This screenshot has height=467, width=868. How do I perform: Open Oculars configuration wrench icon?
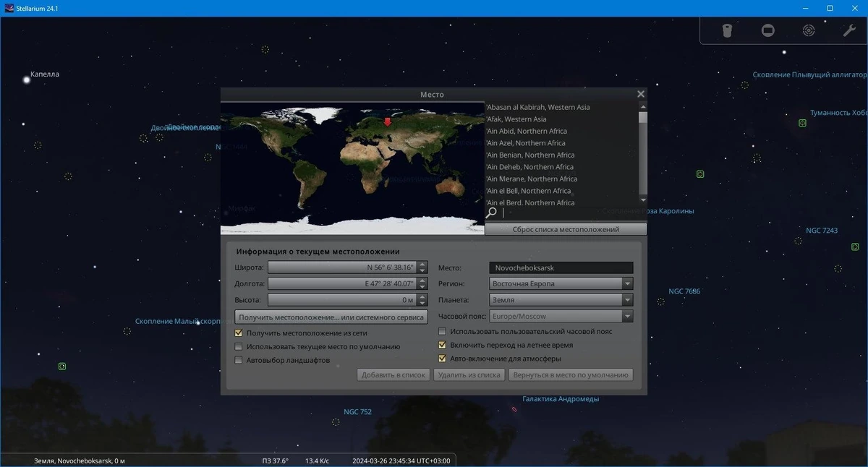click(x=849, y=30)
